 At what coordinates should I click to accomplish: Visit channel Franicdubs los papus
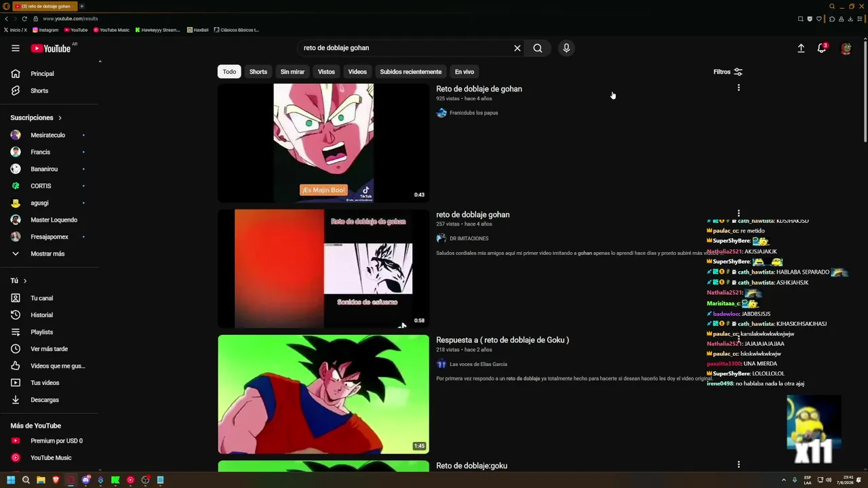pyautogui.click(x=473, y=113)
